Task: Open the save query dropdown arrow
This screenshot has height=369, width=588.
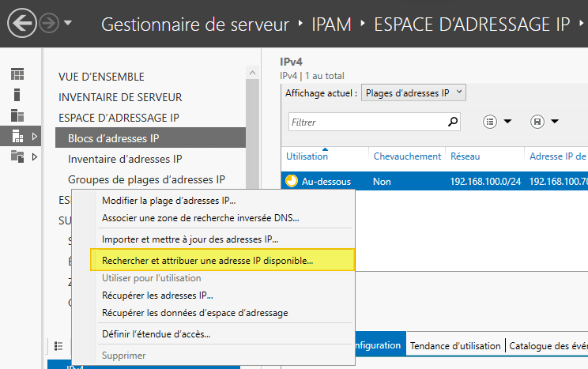Action: 555,121
